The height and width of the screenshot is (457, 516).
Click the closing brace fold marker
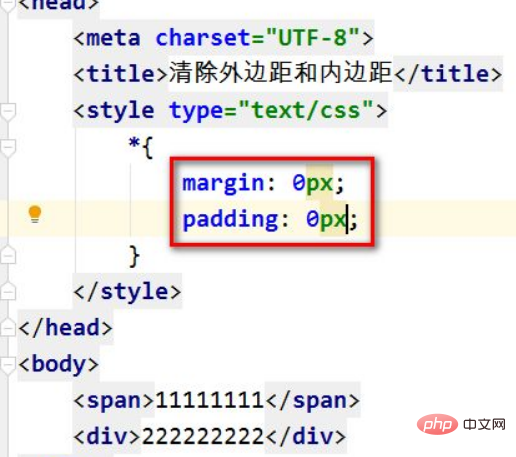click(x=8, y=256)
